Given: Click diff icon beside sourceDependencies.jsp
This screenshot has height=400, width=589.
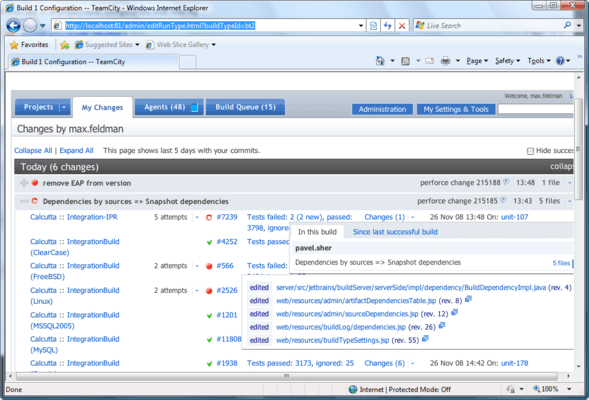Looking at the screenshot, I should [454, 312].
